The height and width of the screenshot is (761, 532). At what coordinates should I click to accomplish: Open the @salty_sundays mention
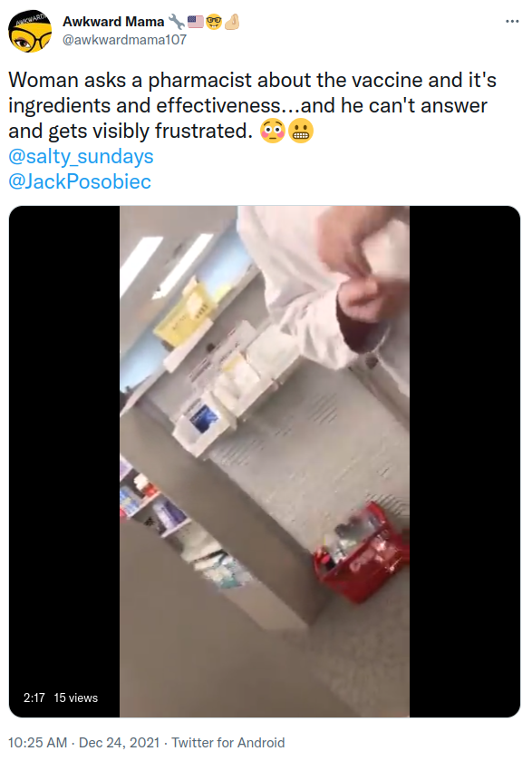coord(81,156)
